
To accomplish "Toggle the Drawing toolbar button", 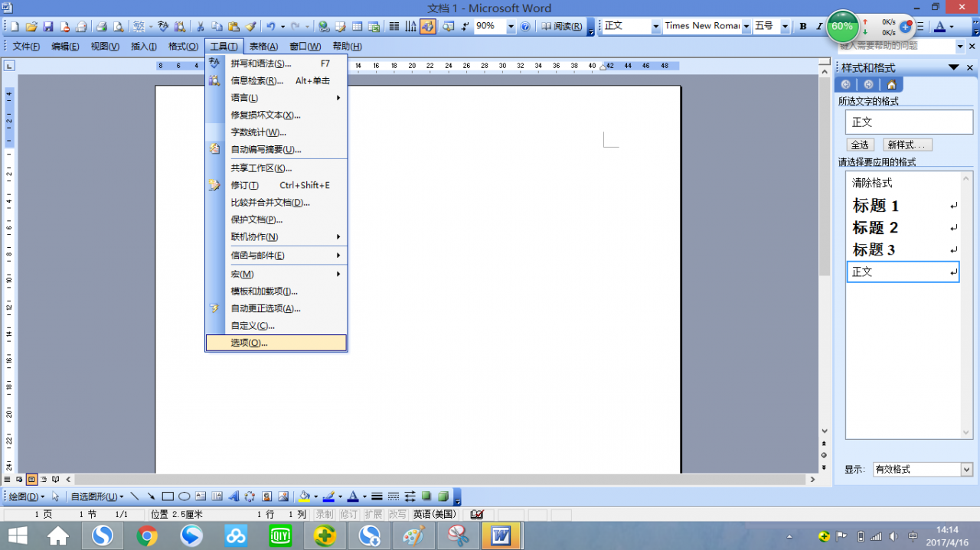I will tap(428, 27).
